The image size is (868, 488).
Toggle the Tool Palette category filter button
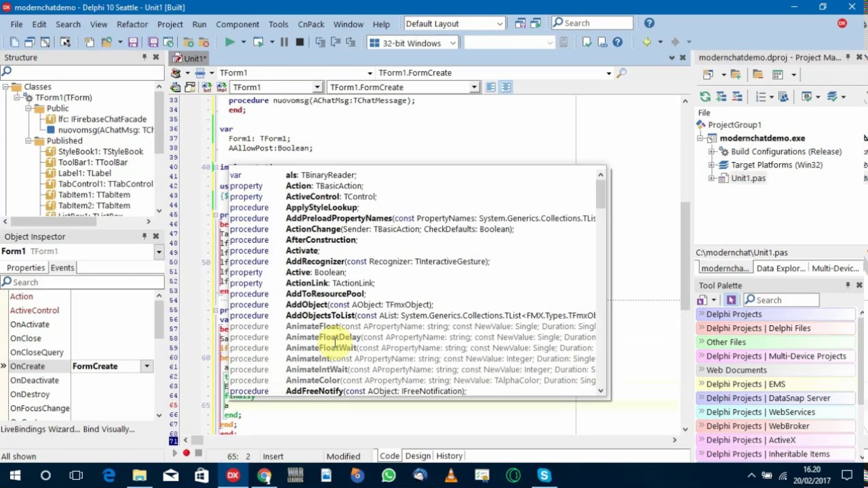(x=731, y=300)
